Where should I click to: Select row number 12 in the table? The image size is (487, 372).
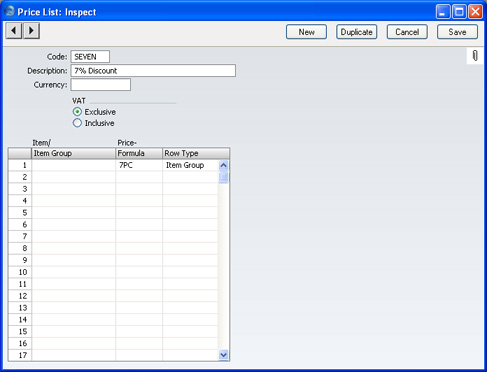click(20, 296)
